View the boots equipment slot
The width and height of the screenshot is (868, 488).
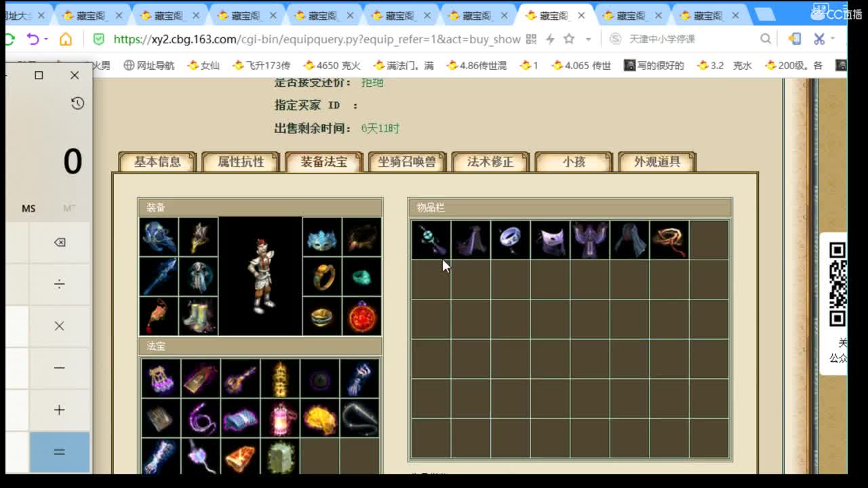199,316
